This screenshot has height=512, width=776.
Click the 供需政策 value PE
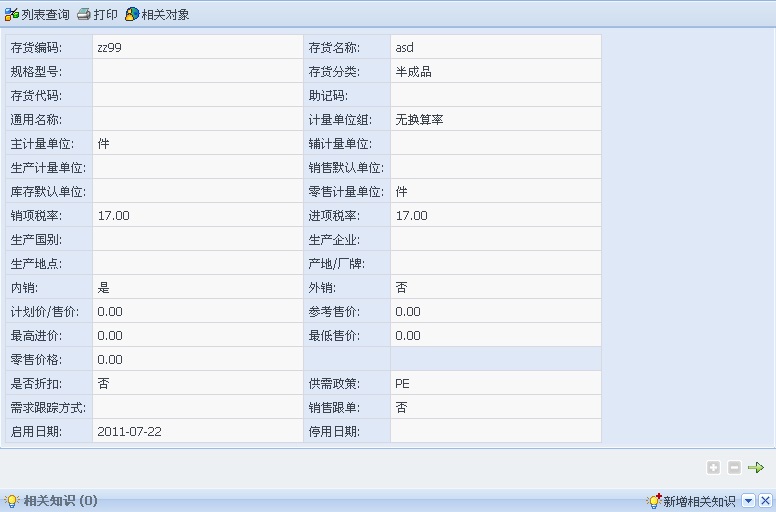pos(402,383)
